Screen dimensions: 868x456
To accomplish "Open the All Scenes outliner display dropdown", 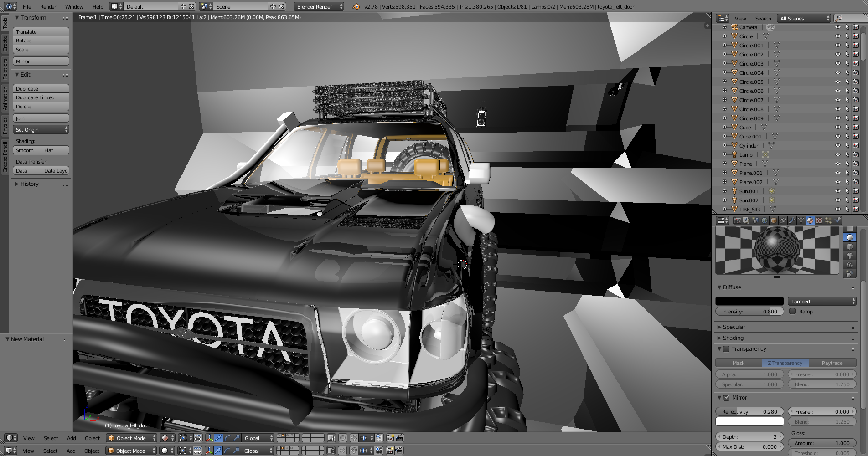I will click(804, 18).
